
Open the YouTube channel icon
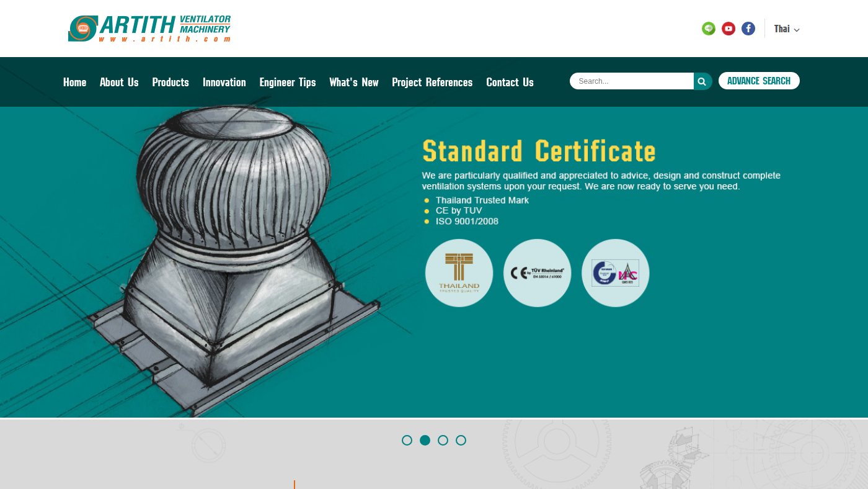pos(728,29)
